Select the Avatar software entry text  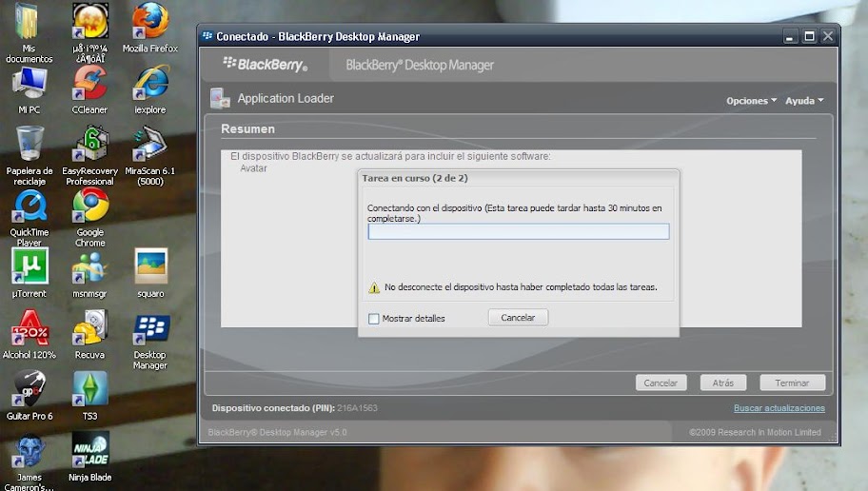(x=253, y=168)
